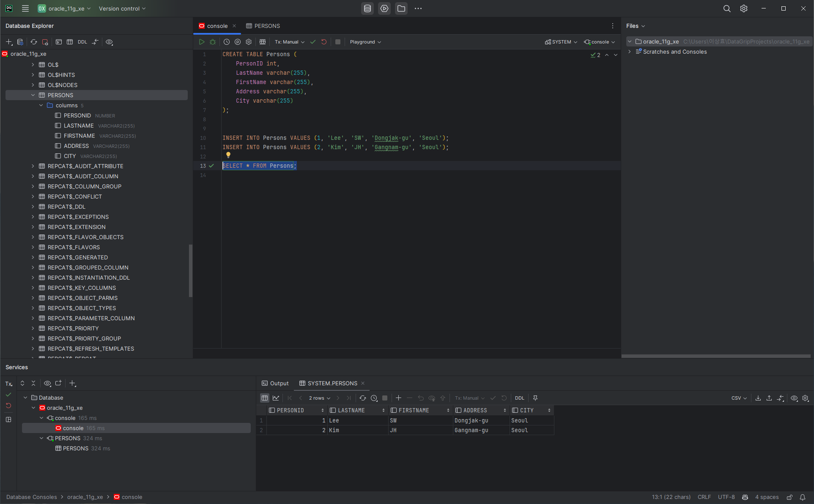Image resolution: width=814 pixels, height=504 pixels.
Task: Refresh the Database Explorer
Action: click(34, 42)
